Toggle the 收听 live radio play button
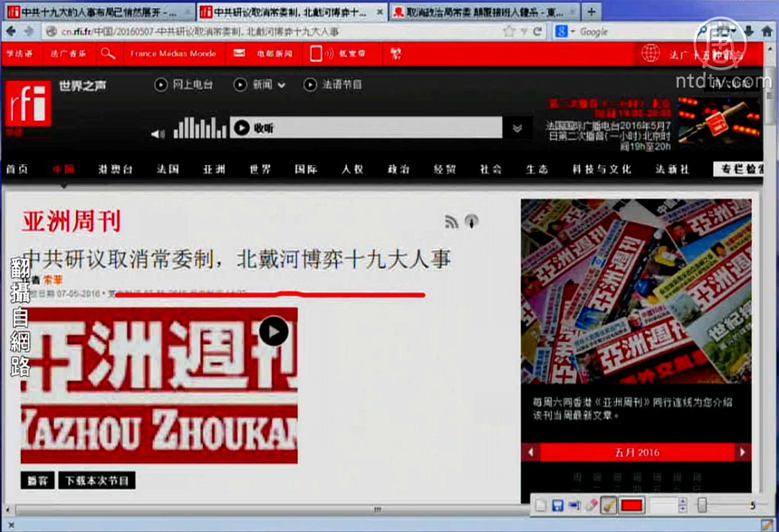Image resolution: width=779 pixels, height=532 pixels. 241,128
